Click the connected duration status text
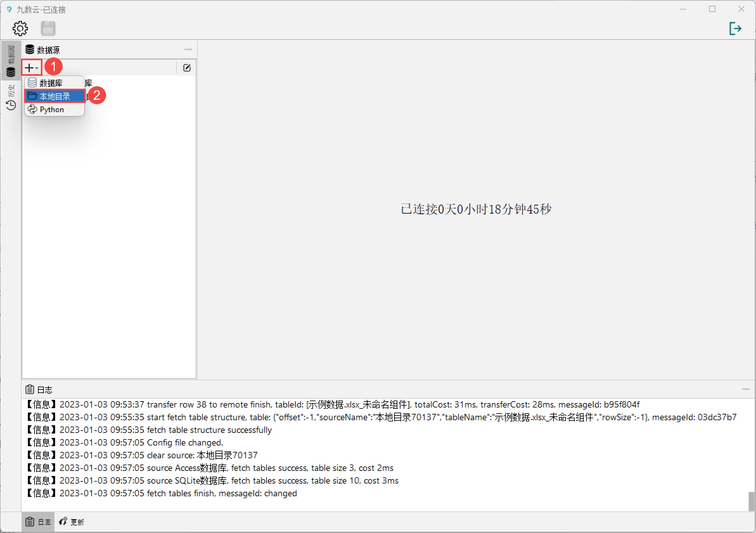 pyautogui.click(x=476, y=209)
